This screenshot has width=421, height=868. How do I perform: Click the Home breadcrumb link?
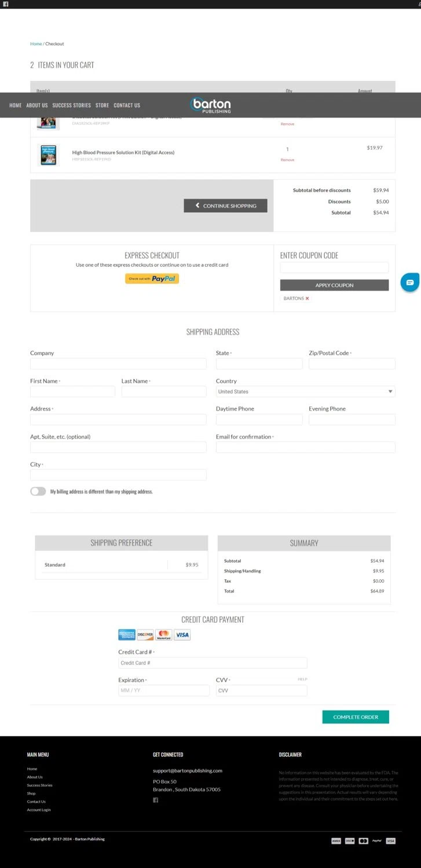tap(36, 44)
